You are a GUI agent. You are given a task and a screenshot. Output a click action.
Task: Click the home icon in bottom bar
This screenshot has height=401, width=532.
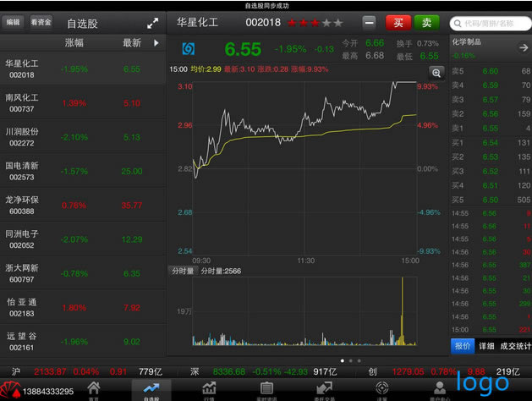[94, 389]
